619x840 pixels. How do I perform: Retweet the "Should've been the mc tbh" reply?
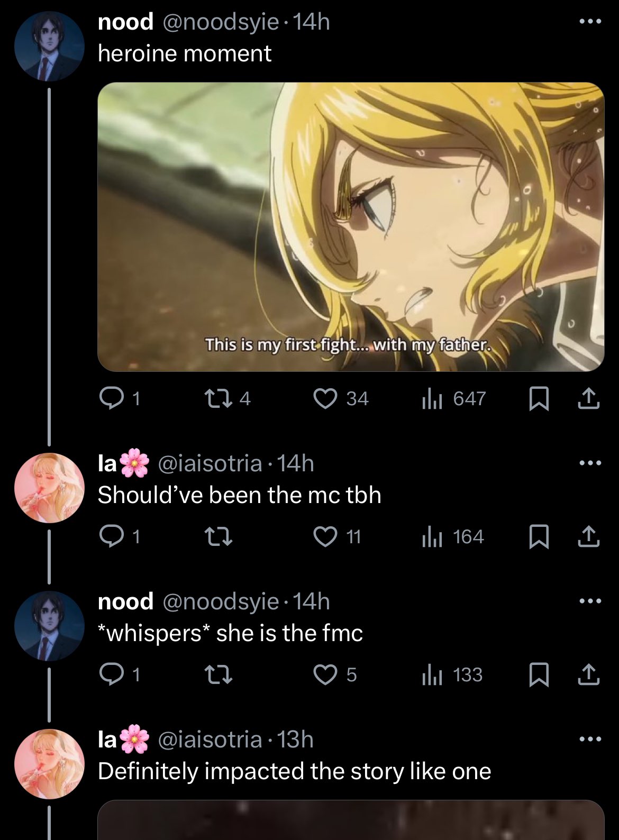click(x=219, y=537)
